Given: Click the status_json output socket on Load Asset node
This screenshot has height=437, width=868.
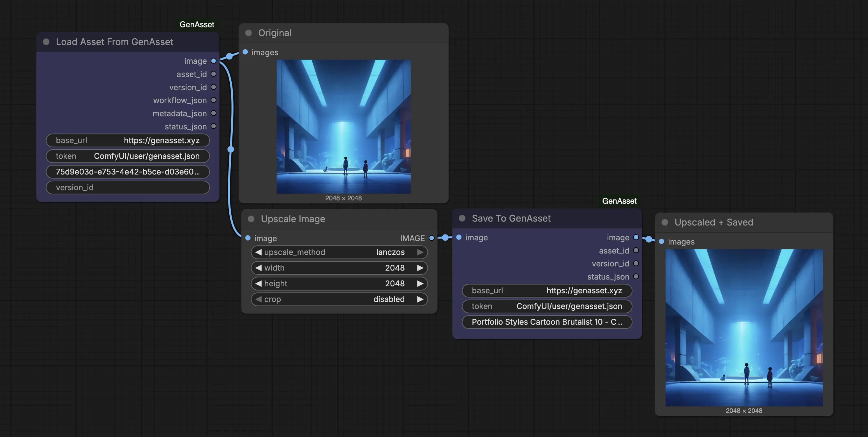Looking at the screenshot, I should pos(213,126).
